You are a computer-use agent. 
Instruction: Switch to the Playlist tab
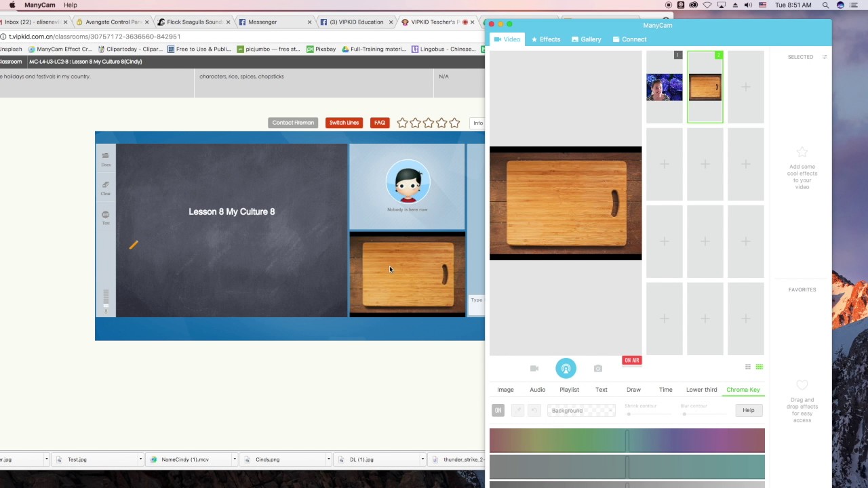point(569,390)
